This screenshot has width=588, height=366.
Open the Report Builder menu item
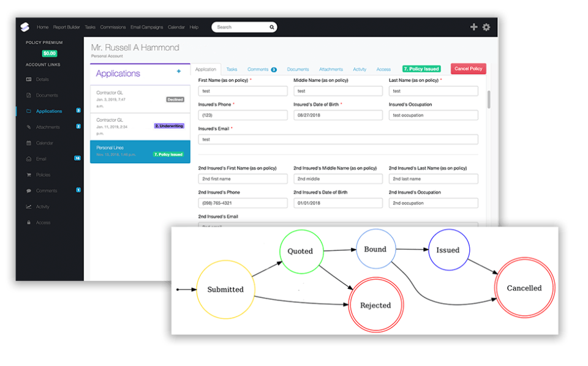click(66, 27)
